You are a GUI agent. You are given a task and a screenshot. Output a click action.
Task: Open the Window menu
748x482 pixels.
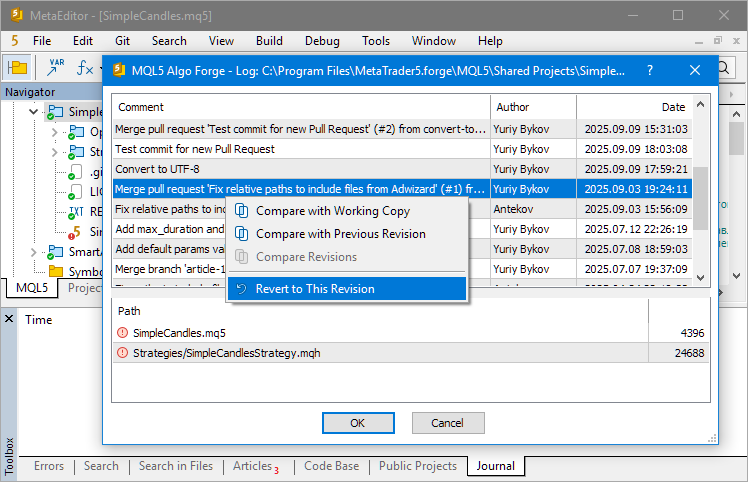pyautogui.click(x=434, y=41)
